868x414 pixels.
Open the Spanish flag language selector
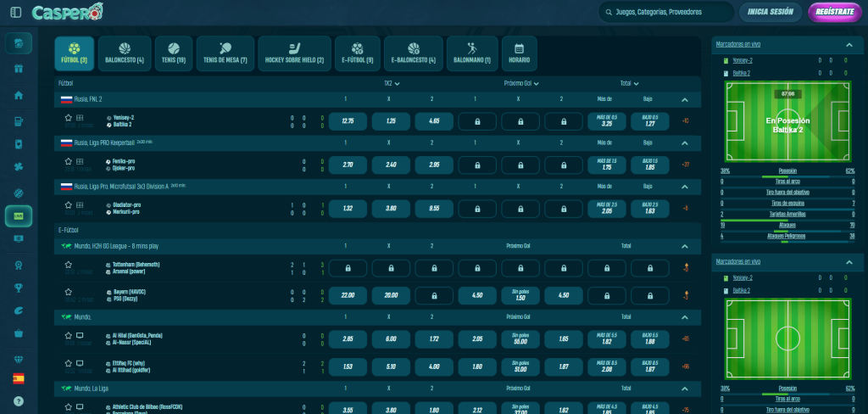tap(19, 378)
